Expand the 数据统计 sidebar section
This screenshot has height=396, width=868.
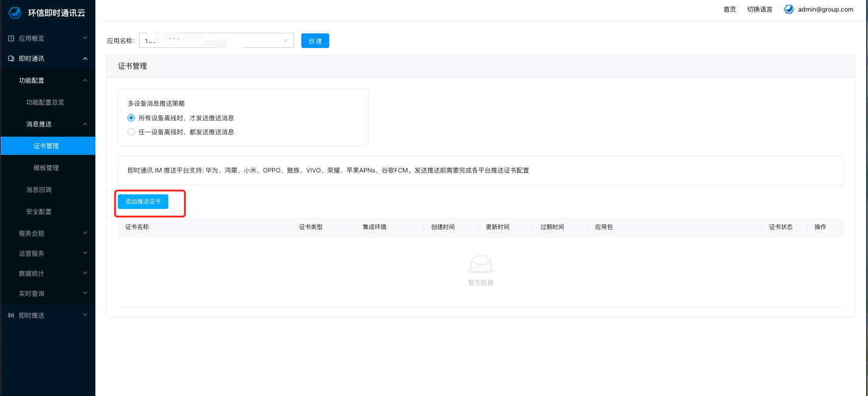47,273
